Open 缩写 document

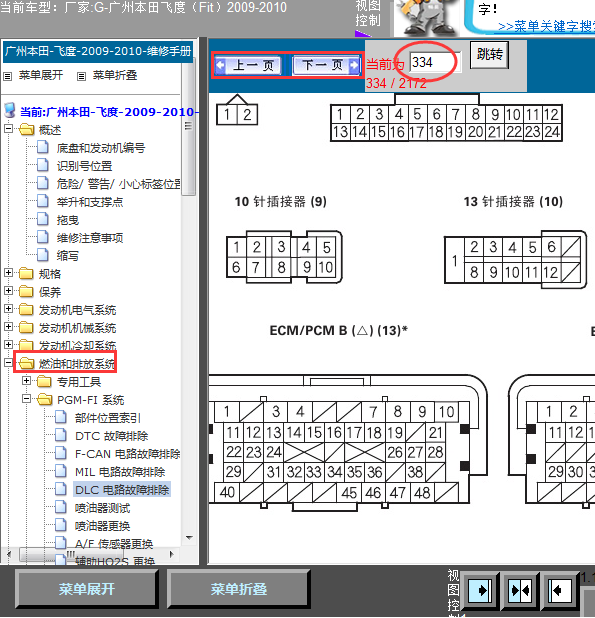68,256
